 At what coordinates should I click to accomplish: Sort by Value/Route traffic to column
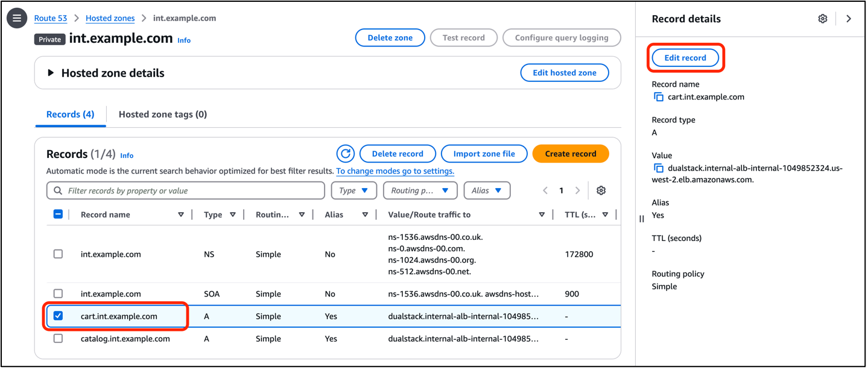tap(542, 215)
